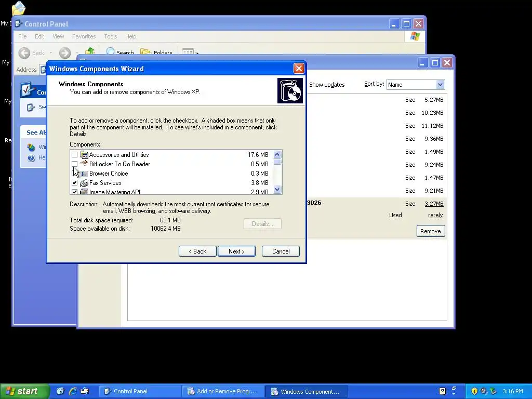
Task: Click the Browser Choice row label
Action: pos(109,174)
